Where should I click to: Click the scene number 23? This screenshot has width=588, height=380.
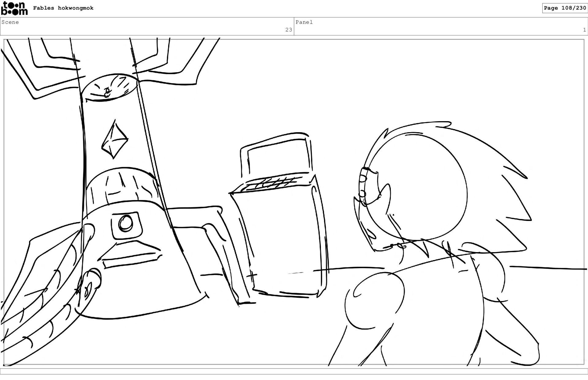click(288, 30)
